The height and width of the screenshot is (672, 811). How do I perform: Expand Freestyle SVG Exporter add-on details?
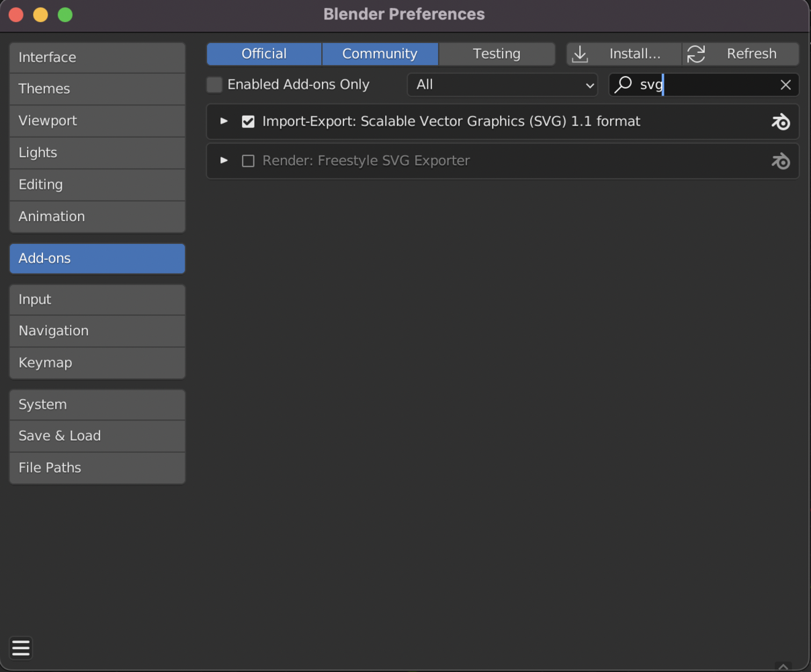pos(224,160)
